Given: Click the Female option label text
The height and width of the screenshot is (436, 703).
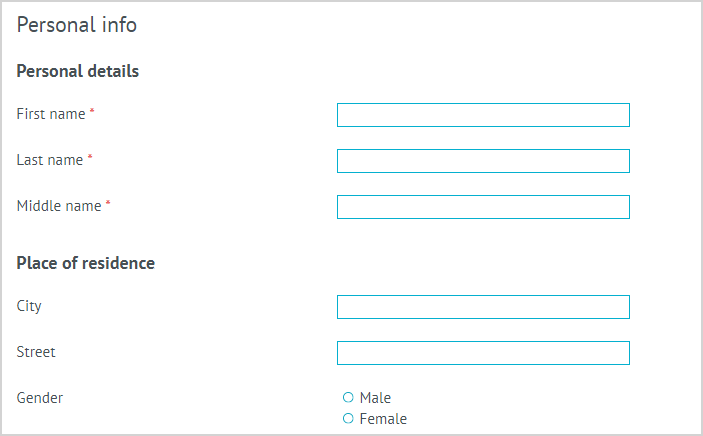Looking at the screenshot, I should click(x=383, y=419).
